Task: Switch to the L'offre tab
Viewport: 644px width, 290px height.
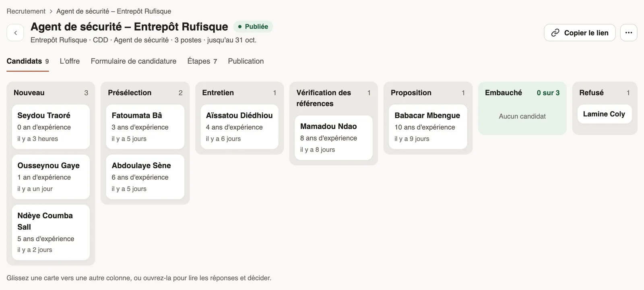Action: [x=70, y=61]
